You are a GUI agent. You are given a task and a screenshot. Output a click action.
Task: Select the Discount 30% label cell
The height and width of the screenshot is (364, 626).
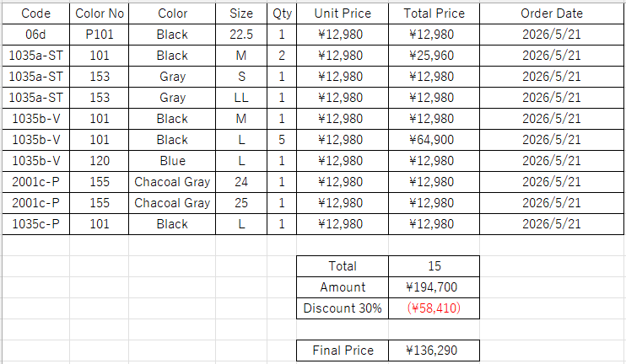click(x=343, y=308)
